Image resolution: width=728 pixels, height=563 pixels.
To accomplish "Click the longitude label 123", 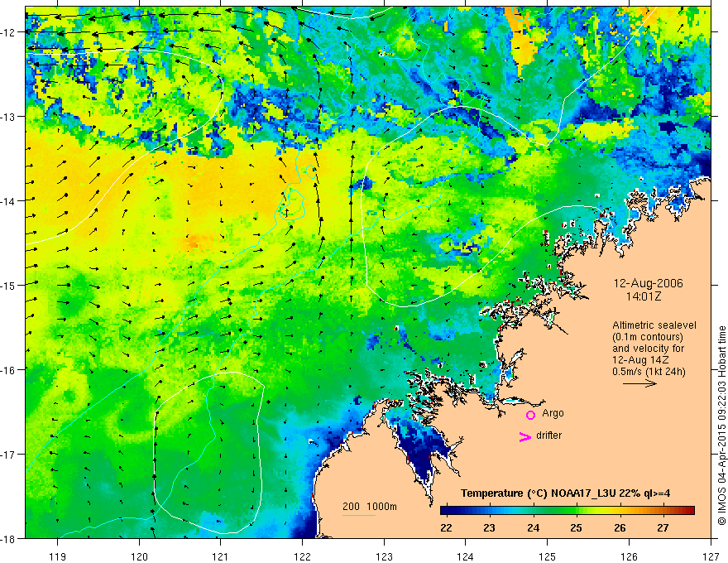I will point(384,556).
